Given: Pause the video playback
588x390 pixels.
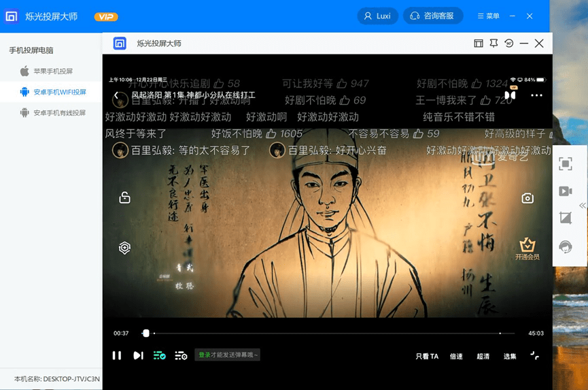Looking at the screenshot, I should coord(117,355).
